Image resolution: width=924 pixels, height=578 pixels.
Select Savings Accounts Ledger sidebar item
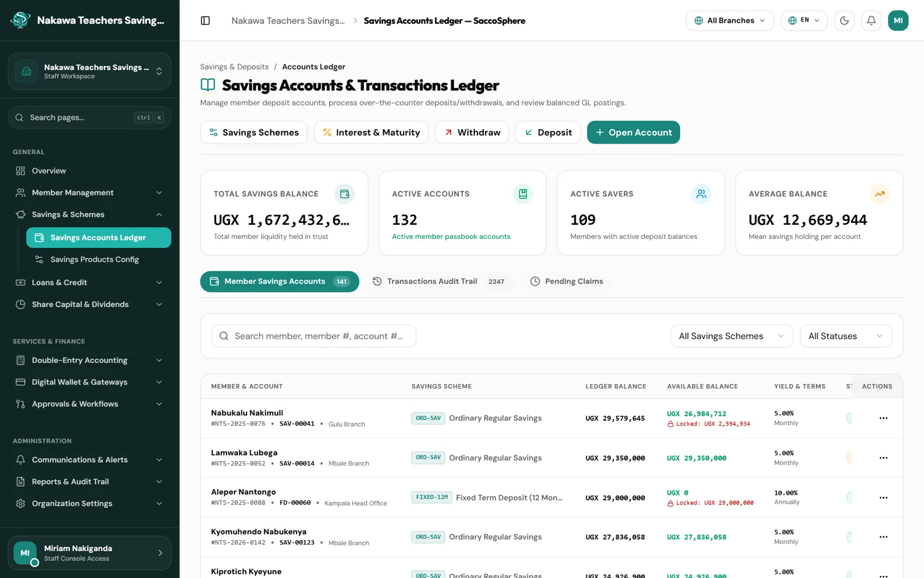tap(99, 238)
